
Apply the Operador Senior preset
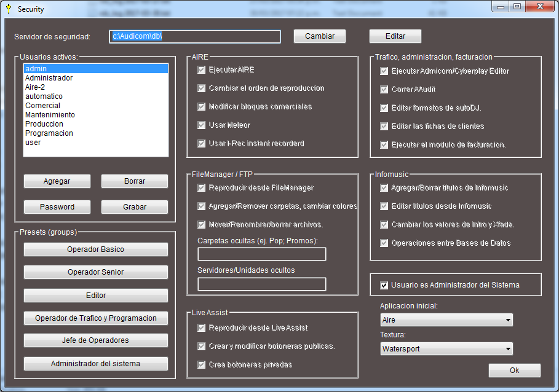(x=95, y=272)
